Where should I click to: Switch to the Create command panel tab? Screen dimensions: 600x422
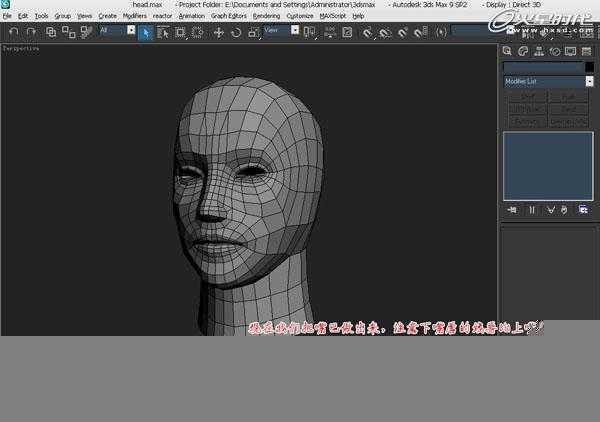click(507, 51)
